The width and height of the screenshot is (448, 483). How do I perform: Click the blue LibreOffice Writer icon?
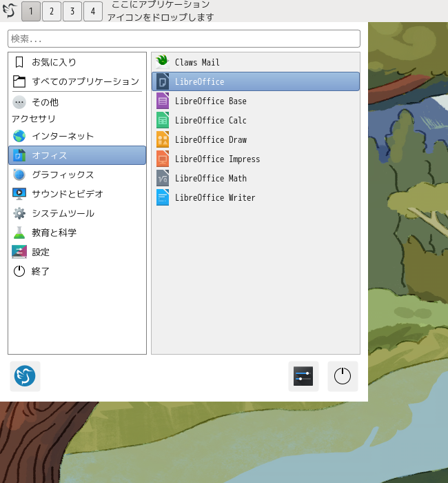[x=163, y=197]
